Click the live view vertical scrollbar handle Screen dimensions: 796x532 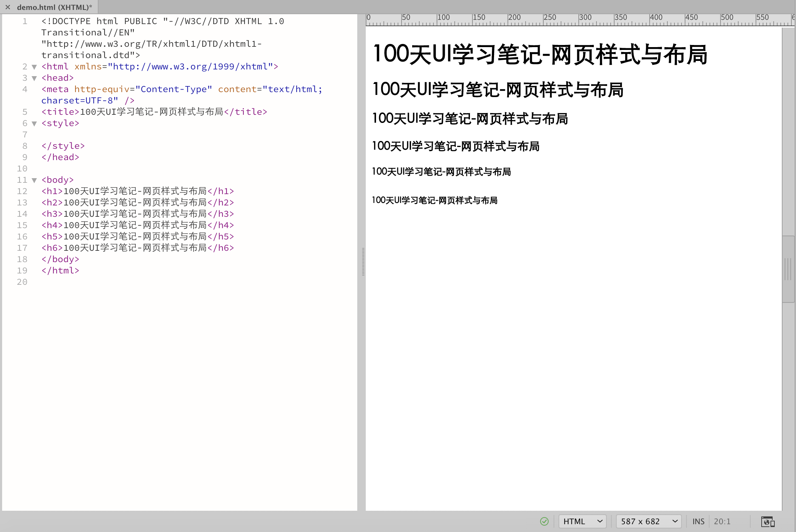(x=788, y=269)
